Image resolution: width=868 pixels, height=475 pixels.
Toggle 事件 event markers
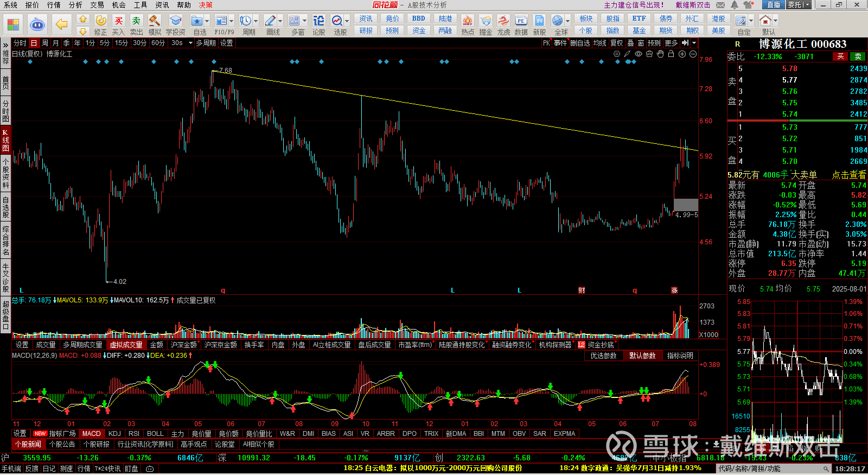tap(560, 43)
